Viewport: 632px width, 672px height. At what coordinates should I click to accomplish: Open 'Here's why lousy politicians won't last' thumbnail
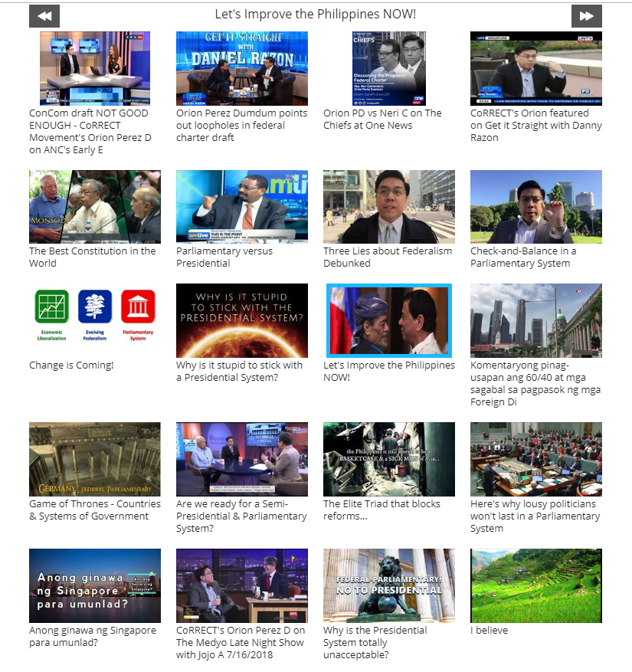(535, 459)
